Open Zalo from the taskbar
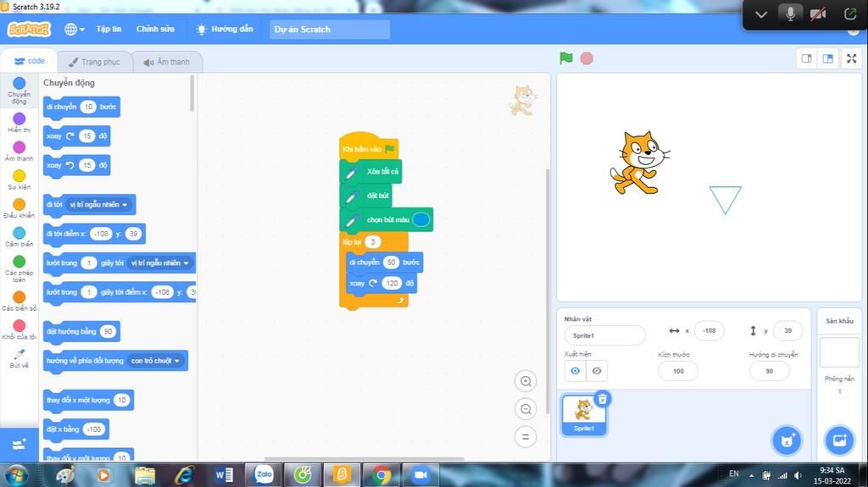Screen dimensions: 868x487 pyautogui.click(x=264, y=475)
